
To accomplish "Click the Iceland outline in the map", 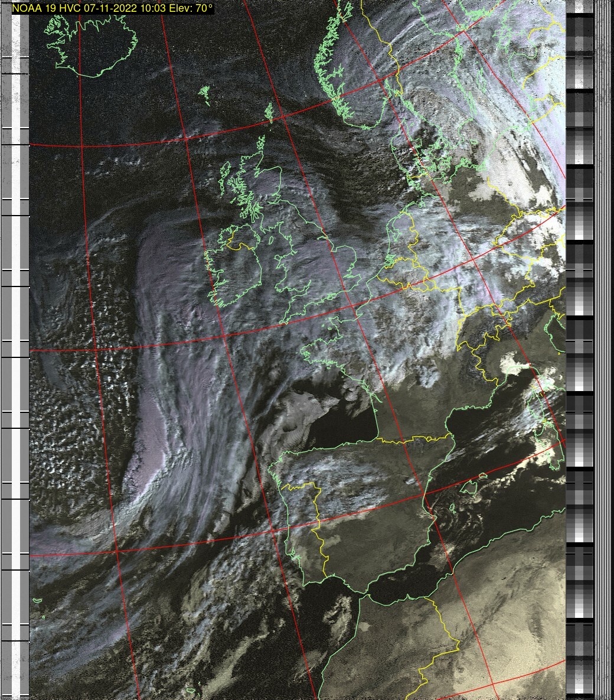I will point(92,47).
